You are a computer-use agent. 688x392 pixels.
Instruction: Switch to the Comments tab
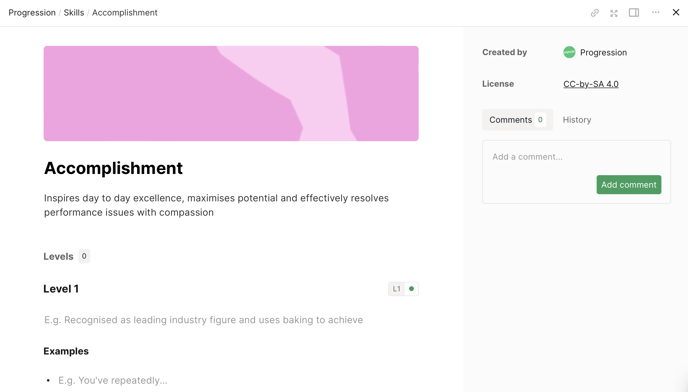517,120
